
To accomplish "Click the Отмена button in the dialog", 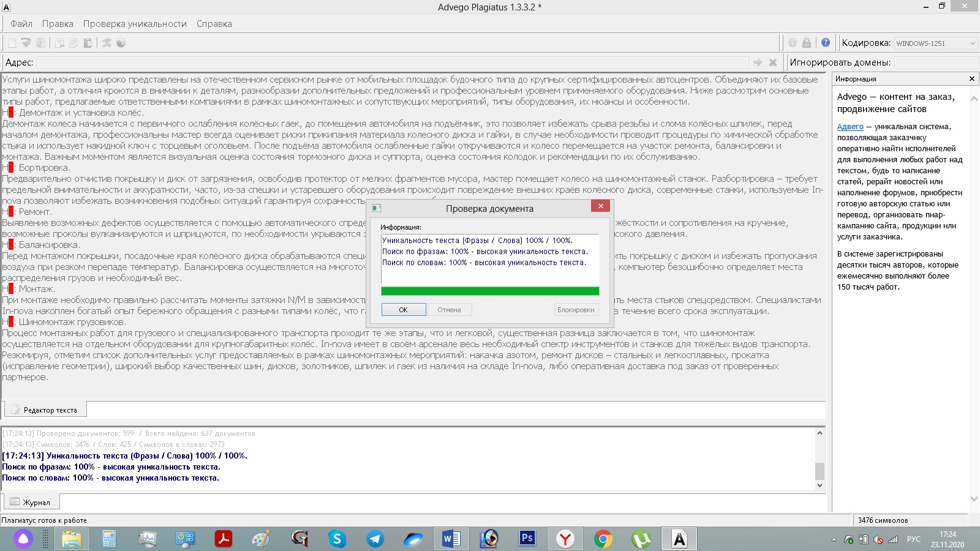I will click(x=449, y=310).
